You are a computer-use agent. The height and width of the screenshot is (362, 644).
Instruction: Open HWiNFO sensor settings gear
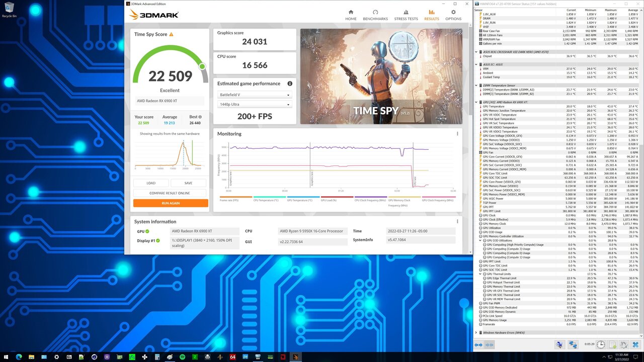(623, 344)
